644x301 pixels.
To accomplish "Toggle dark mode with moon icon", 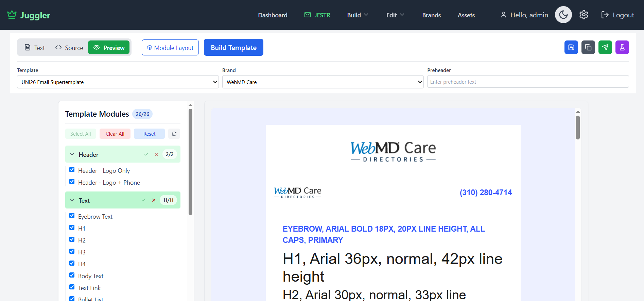I will [563, 15].
